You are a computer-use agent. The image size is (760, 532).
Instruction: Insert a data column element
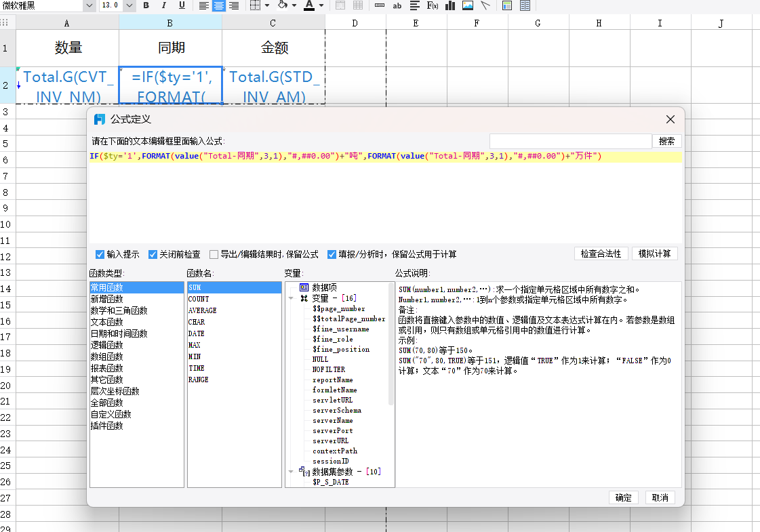[x=414, y=5]
